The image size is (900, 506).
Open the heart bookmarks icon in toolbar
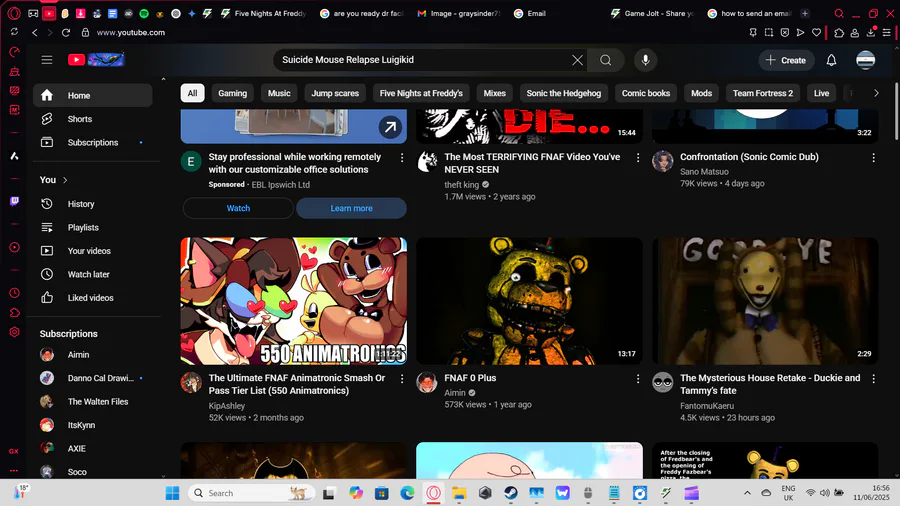coord(816,33)
